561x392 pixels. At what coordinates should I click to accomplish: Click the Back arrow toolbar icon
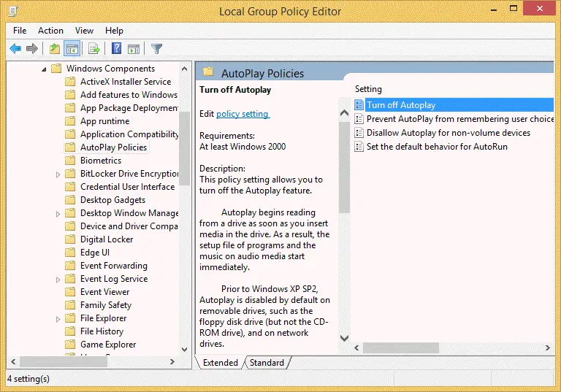point(15,48)
